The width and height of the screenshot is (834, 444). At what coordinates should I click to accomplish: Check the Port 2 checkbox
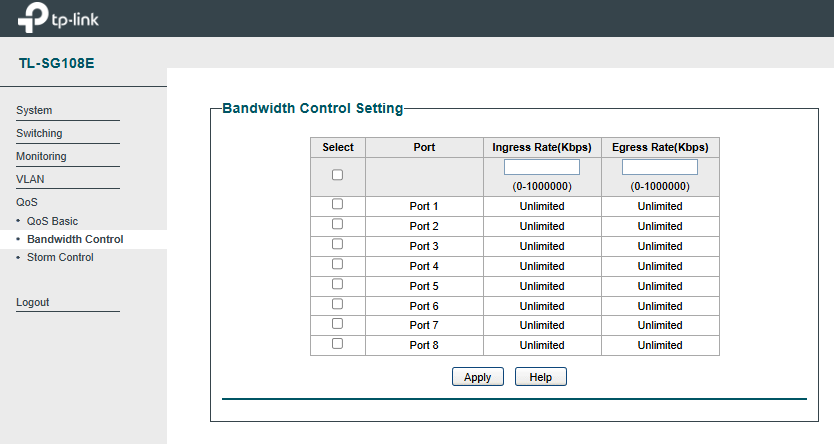point(337,224)
